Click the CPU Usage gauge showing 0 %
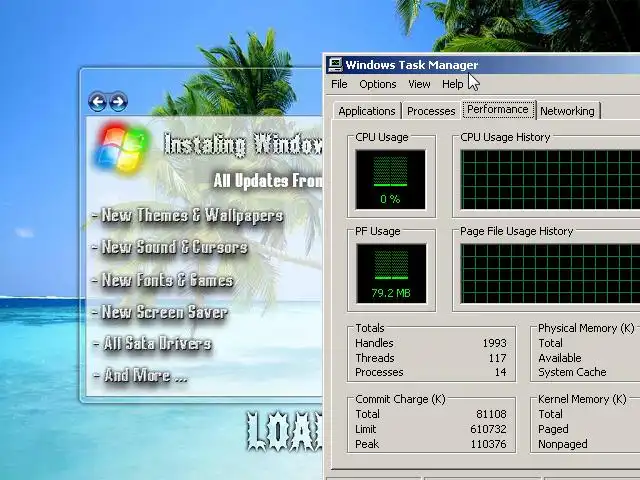Viewport: 640px width, 480px height. tap(391, 180)
